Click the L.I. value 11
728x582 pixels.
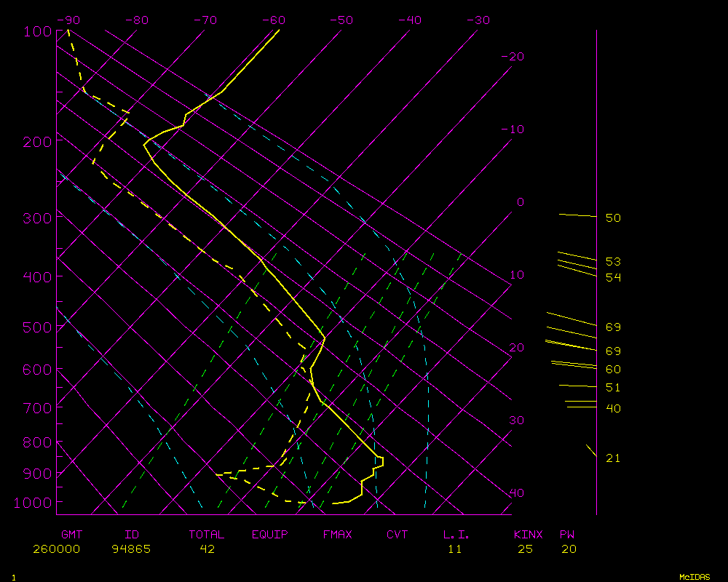[x=454, y=549]
